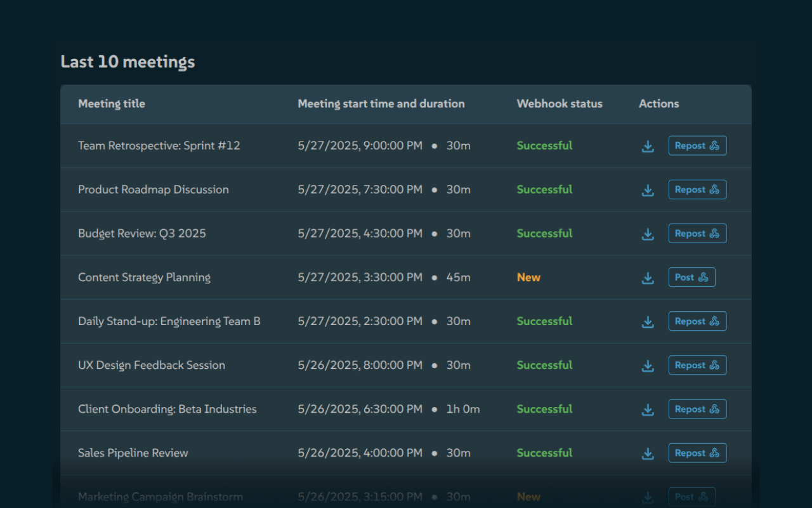Screen dimensions: 812x508
Task: Click the Successful status for Product Roadmap Discussion
Action: [x=544, y=189]
